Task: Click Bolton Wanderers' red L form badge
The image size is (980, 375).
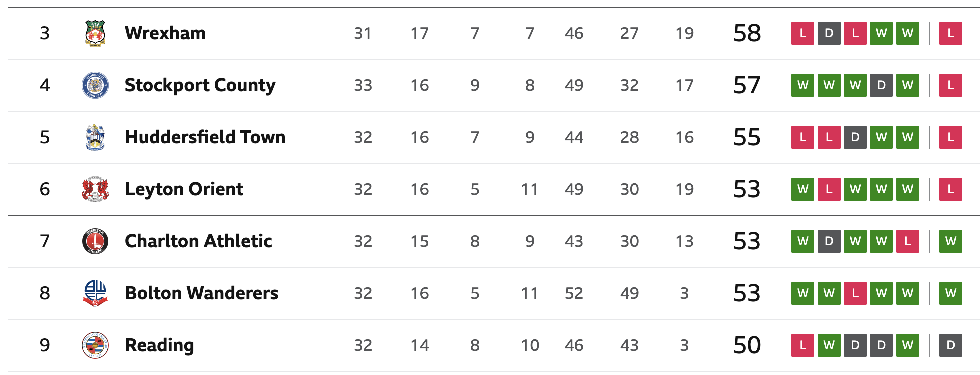Action: pyautogui.click(x=855, y=293)
